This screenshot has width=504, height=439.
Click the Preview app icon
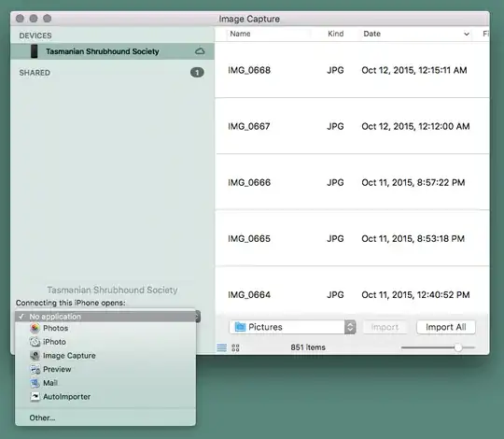(35, 369)
